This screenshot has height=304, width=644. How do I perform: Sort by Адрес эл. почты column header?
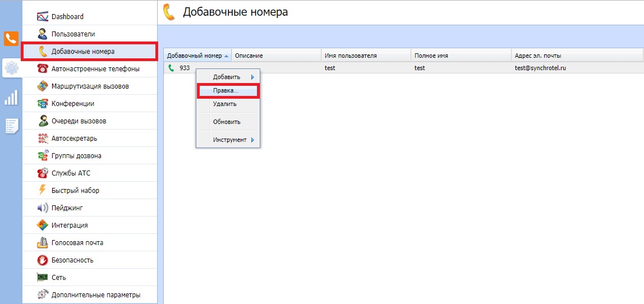(x=577, y=56)
